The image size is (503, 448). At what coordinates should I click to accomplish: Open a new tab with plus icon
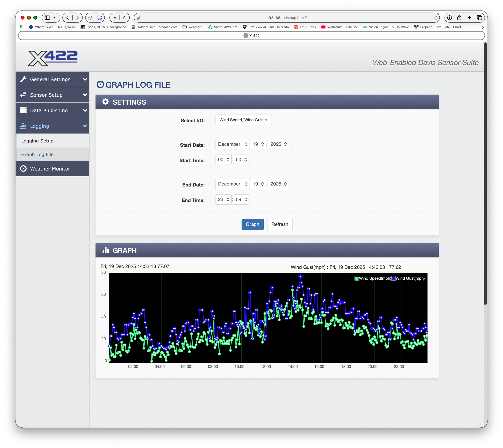coord(469,18)
